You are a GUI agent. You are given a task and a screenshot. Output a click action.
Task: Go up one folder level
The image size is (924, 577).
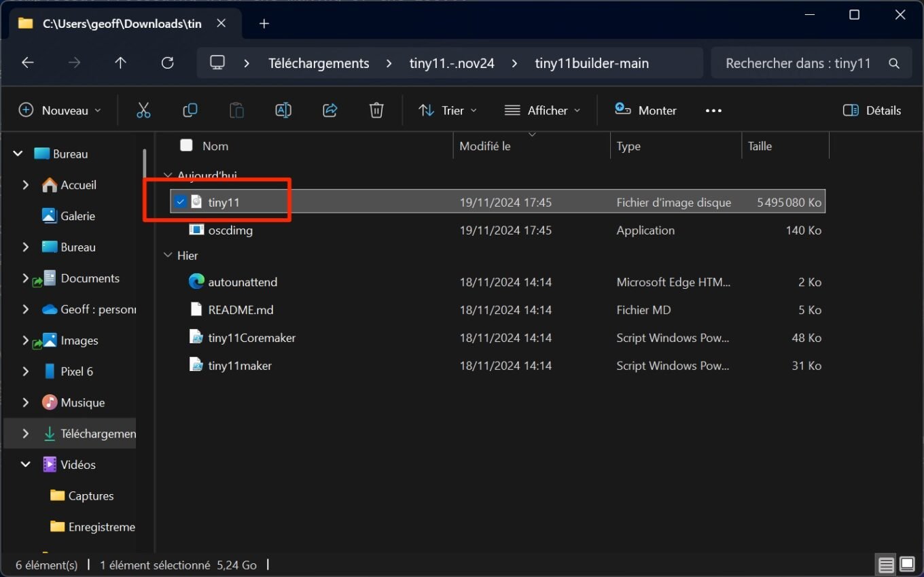coord(121,63)
